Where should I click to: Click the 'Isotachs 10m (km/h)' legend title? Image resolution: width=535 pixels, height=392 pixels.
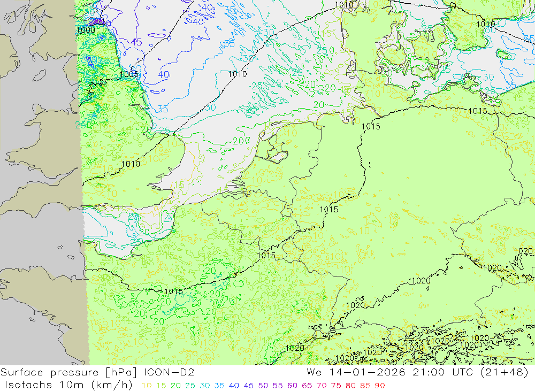pyautogui.click(x=68, y=385)
